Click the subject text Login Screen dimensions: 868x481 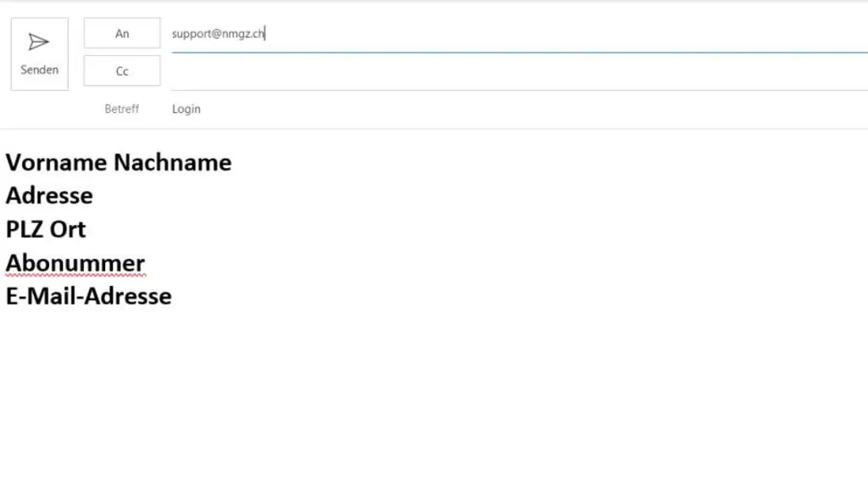point(186,109)
